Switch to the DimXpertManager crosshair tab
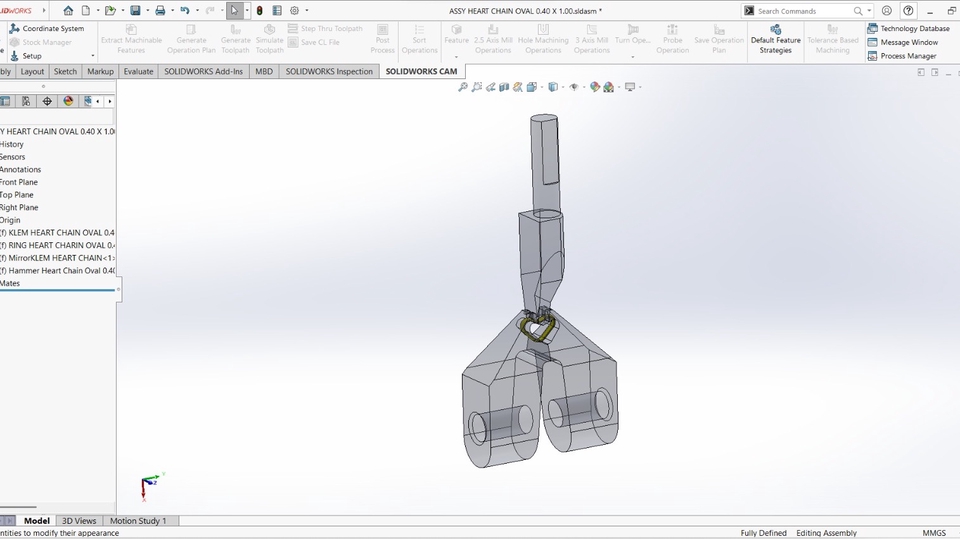960x539 pixels. (x=47, y=101)
